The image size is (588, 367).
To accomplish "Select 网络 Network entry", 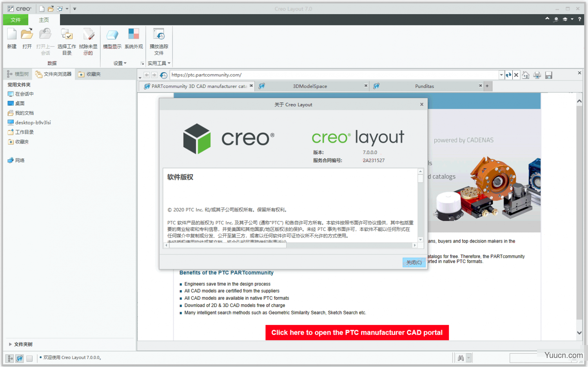I will (16, 160).
